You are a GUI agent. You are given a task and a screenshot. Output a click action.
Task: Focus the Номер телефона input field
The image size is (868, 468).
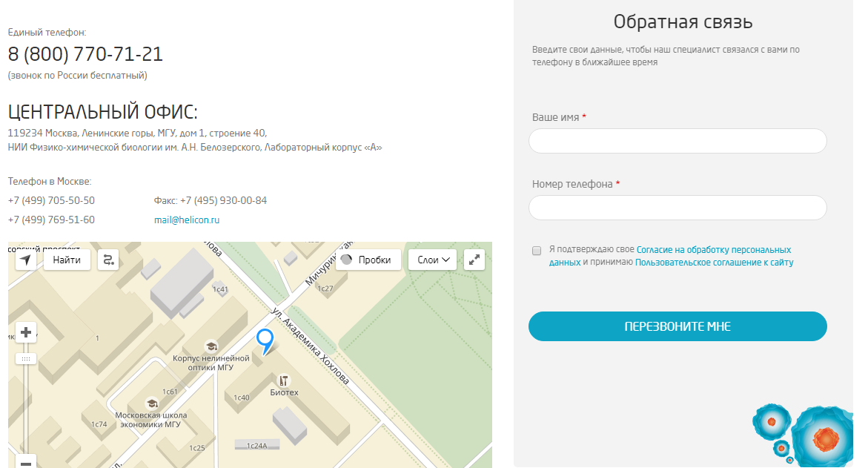click(x=677, y=208)
